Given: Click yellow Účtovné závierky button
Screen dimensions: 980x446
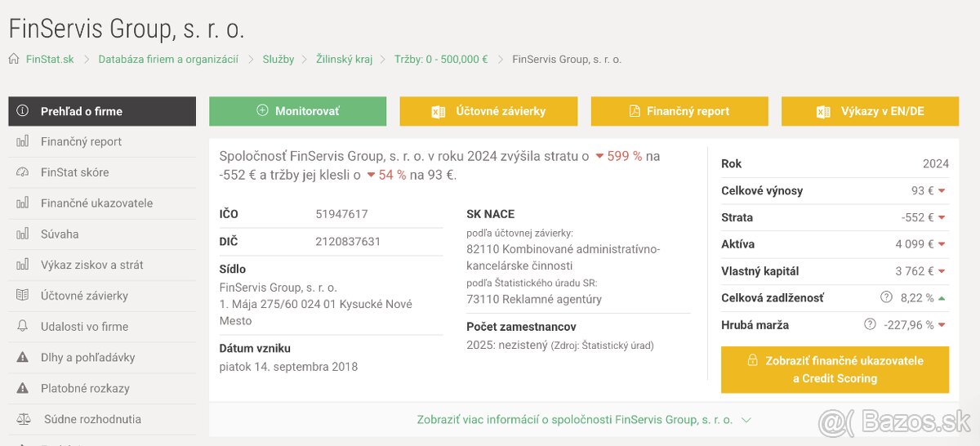Looking at the screenshot, I should [x=488, y=111].
